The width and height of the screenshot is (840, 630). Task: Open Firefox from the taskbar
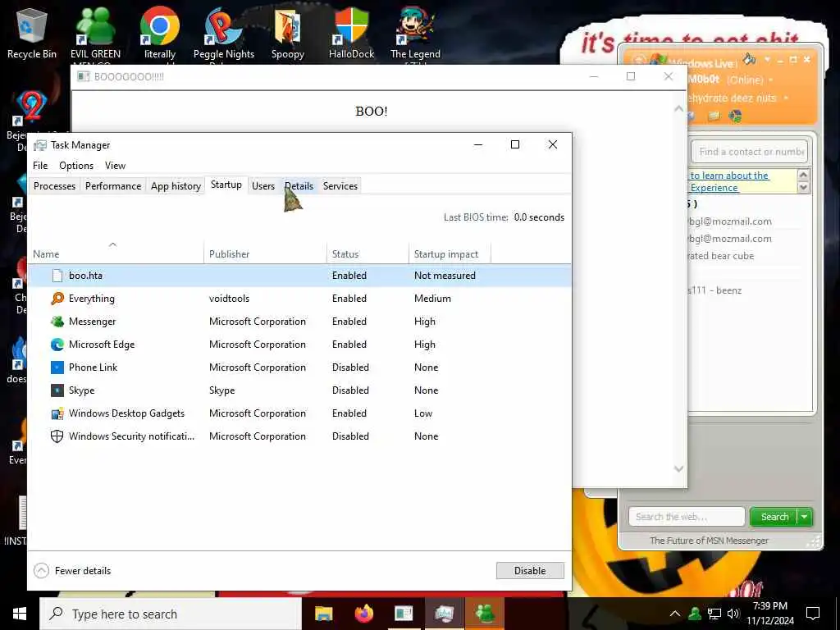click(x=363, y=614)
